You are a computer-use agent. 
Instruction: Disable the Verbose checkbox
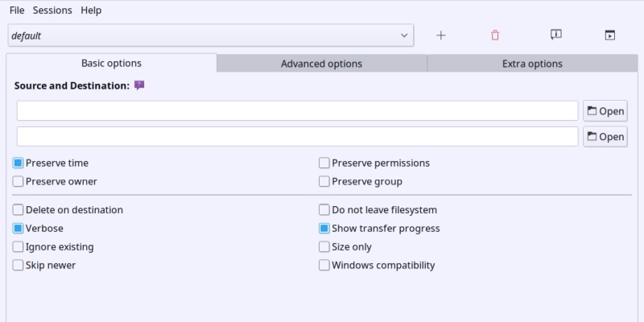[x=19, y=229]
